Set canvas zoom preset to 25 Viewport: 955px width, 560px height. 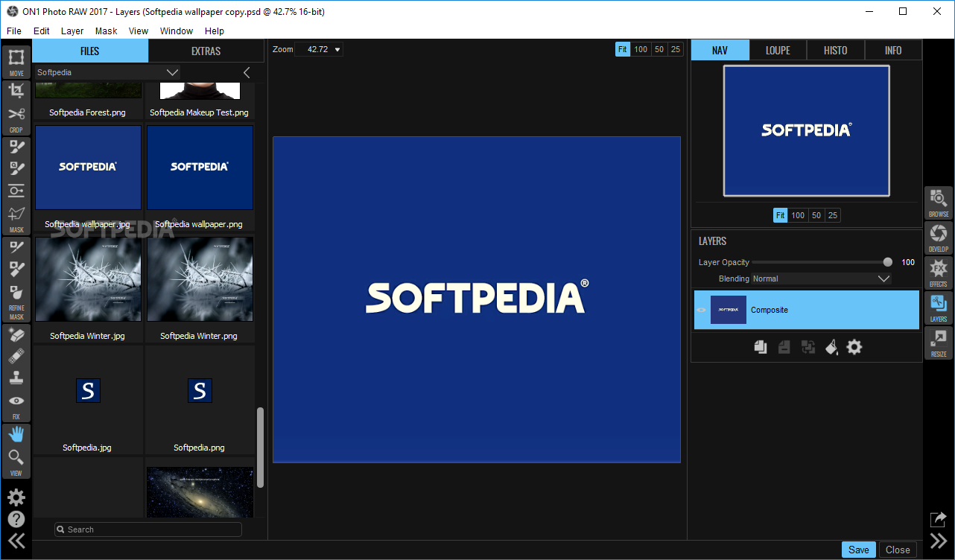tap(675, 49)
